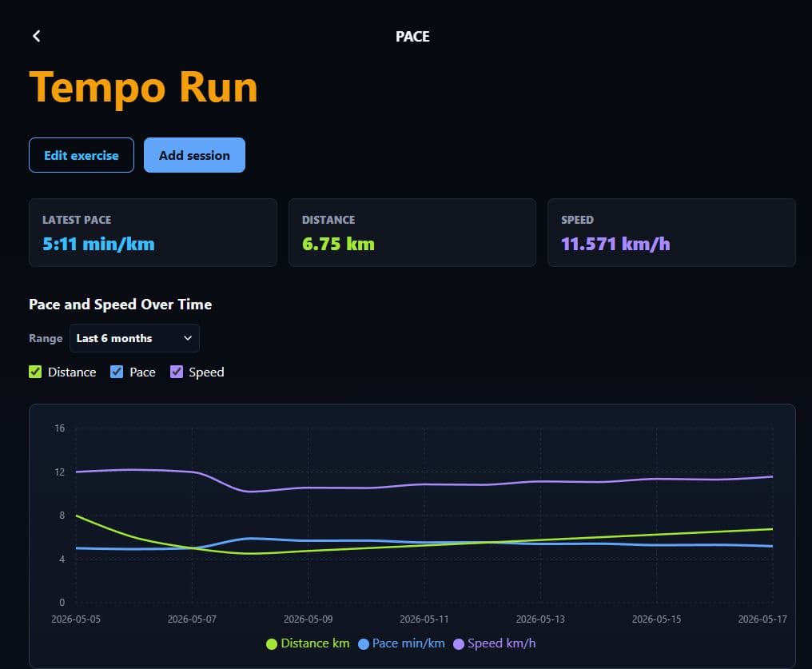Go back using the left chevron arrow
This screenshot has height=669, width=812.
point(36,36)
